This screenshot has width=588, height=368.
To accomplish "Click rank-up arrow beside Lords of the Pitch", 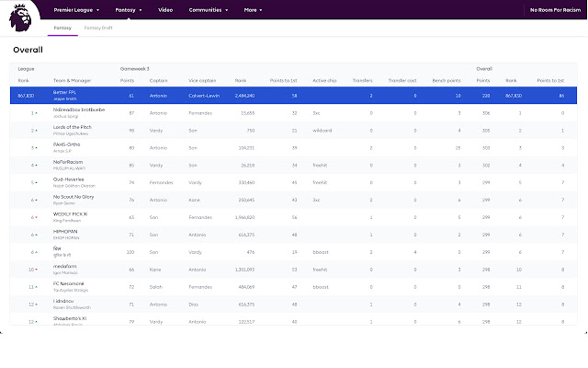I will (x=37, y=130).
